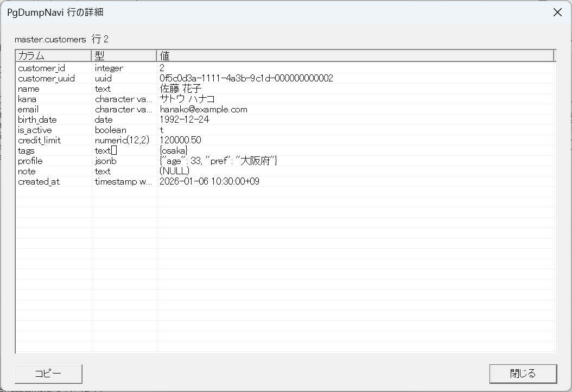Select the credit limit value 120000.50

pyautogui.click(x=180, y=140)
